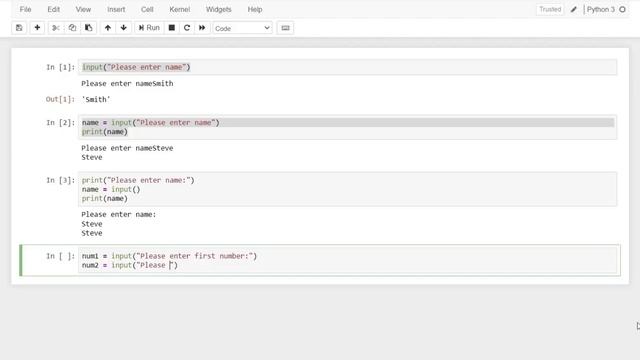Image resolution: width=640 pixels, height=360 pixels.
Task: Click print(name) line in cell 2
Action: coord(105,132)
